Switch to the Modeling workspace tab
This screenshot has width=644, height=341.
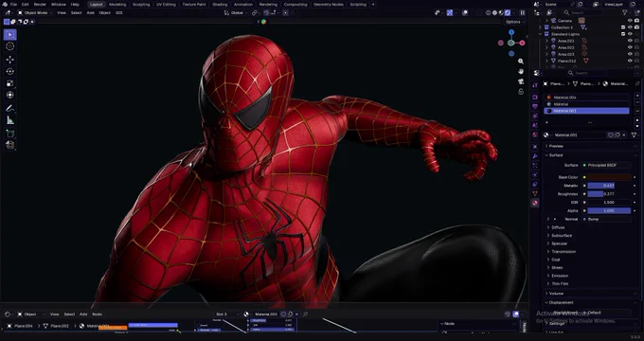(117, 4)
